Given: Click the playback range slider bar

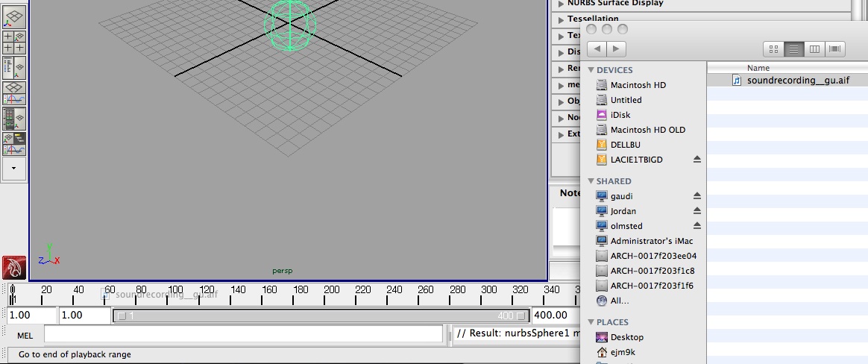Looking at the screenshot, I should pyautogui.click(x=321, y=316).
